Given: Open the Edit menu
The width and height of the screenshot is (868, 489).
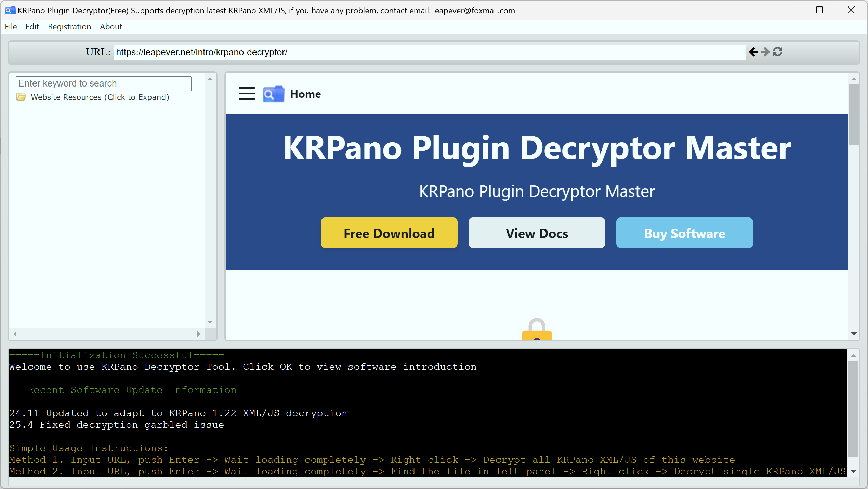Looking at the screenshot, I should click(32, 27).
